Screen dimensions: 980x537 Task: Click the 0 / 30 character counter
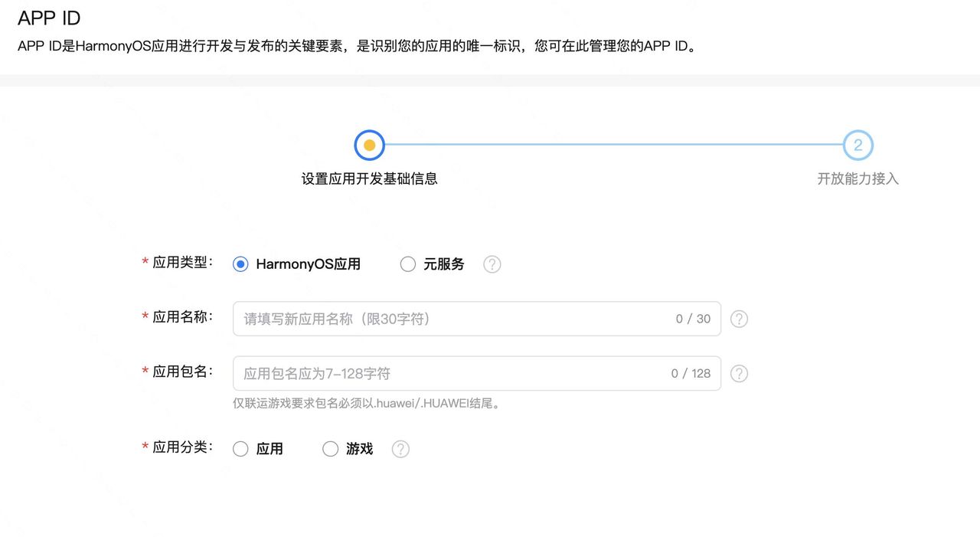693,319
